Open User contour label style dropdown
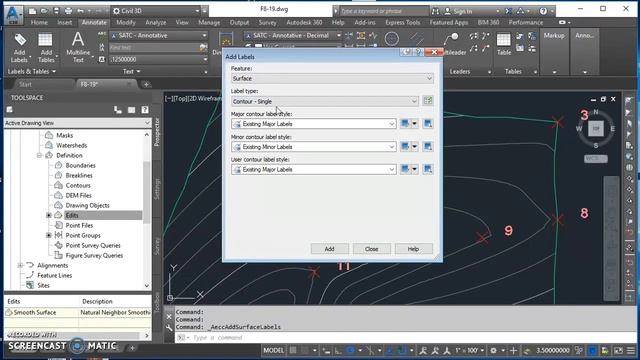 (313, 169)
